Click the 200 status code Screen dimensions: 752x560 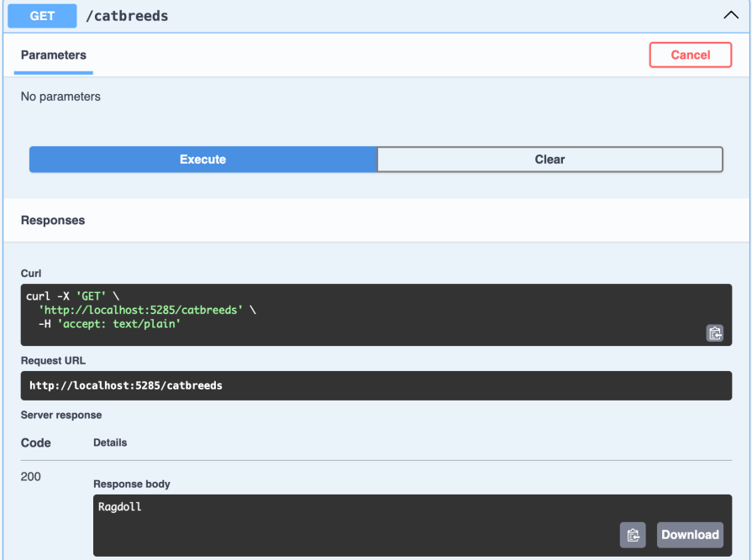(31, 477)
